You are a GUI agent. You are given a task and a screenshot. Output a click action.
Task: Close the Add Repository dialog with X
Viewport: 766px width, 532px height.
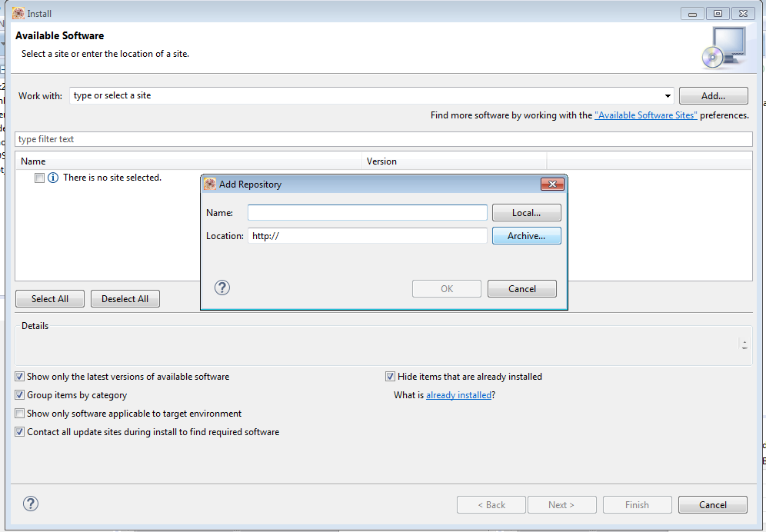552,185
